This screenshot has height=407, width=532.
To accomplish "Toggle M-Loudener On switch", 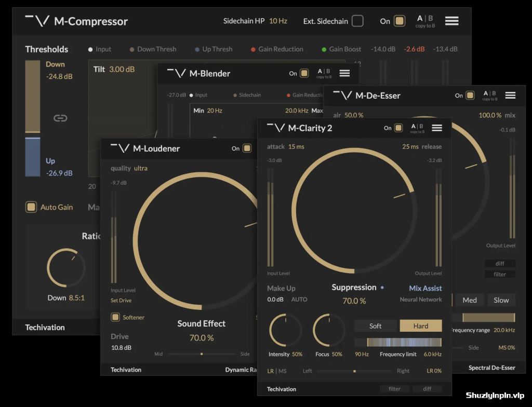I will (247, 148).
